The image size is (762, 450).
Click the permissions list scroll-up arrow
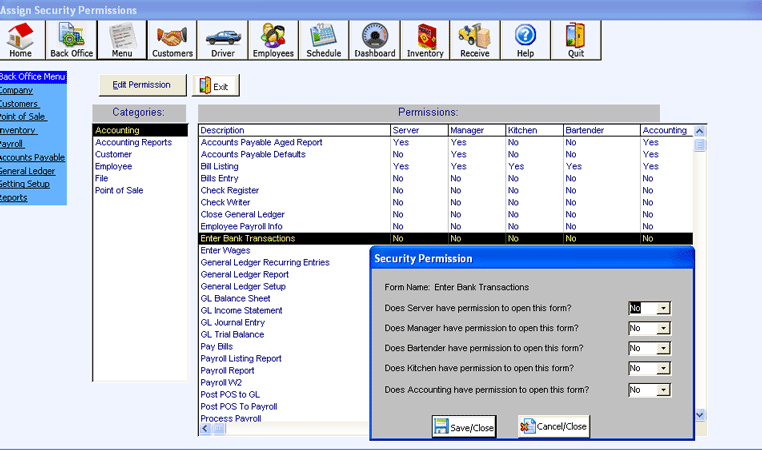point(700,131)
